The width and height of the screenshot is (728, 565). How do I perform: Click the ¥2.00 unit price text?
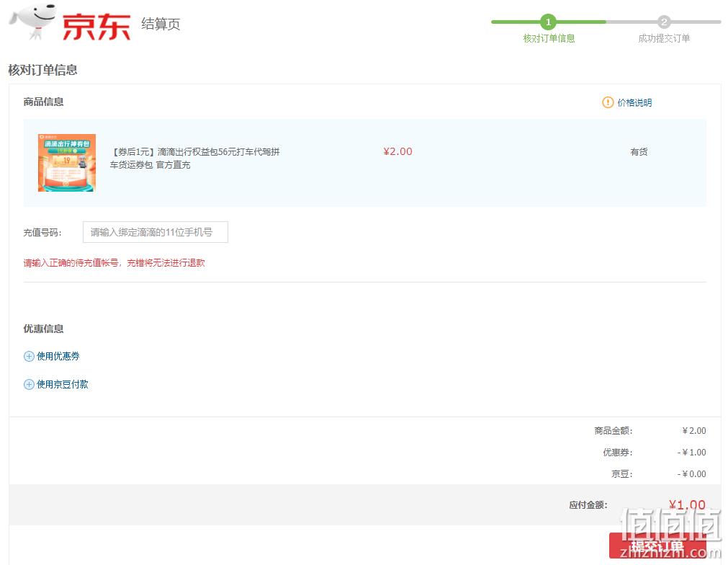(398, 151)
